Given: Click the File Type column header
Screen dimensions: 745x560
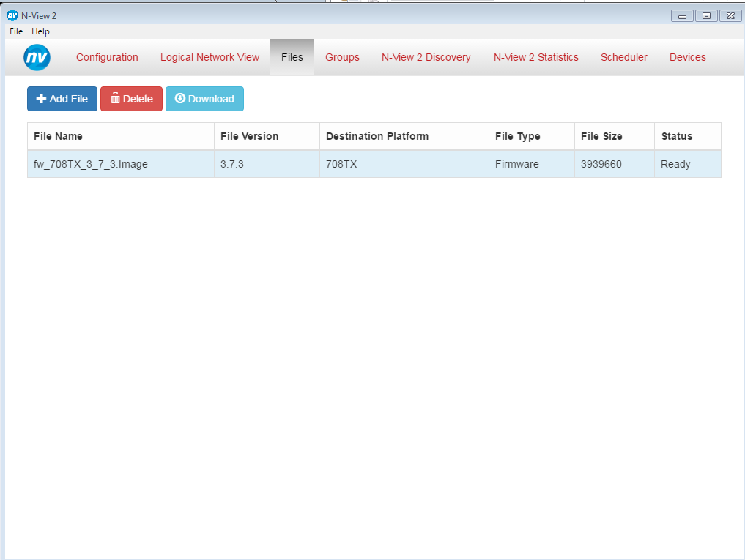Looking at the screenshot, I should 532,136.
